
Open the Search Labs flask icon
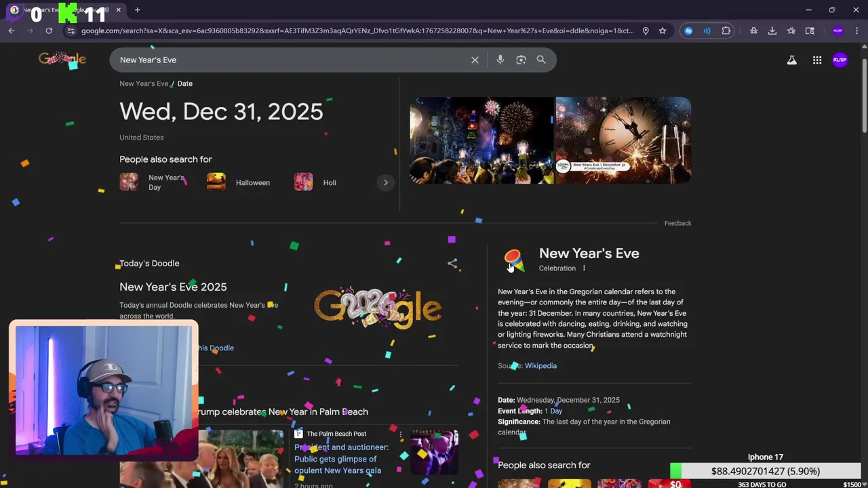pos(791,60)
